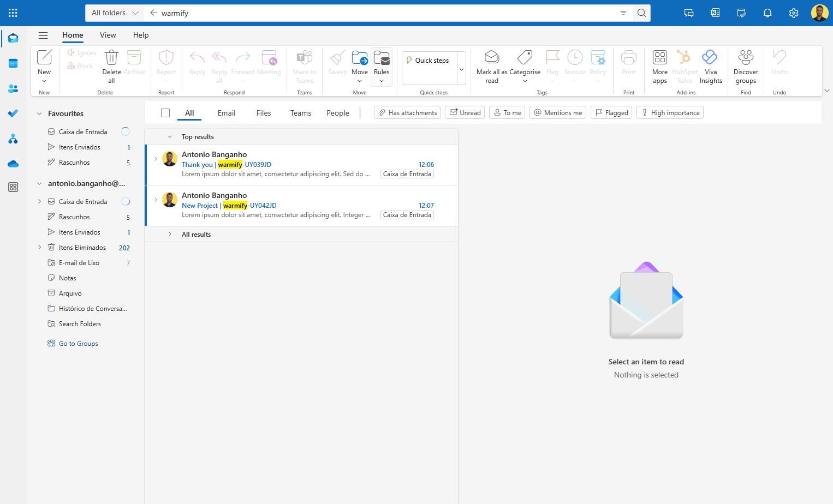Viewport: 833px width, 504px height.
Task: Open the Categorise tag button
Action: pyautogui.click(x=525, y=67)
